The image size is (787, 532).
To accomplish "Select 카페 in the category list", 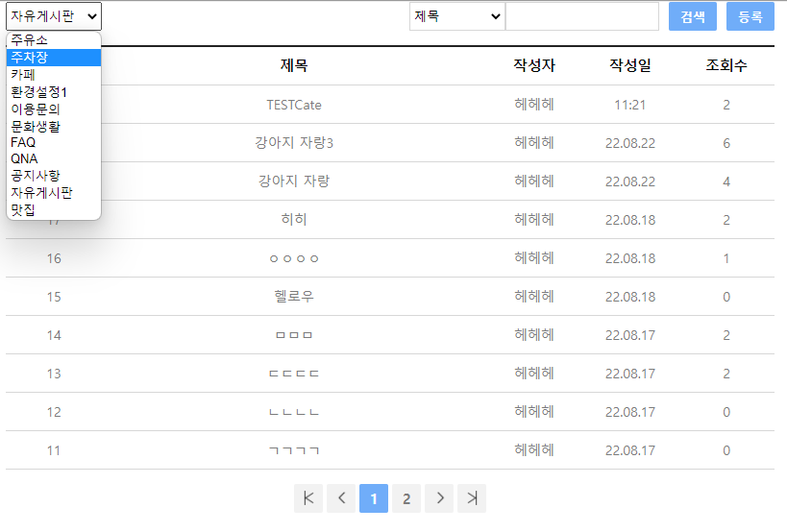I will point(54,75).
